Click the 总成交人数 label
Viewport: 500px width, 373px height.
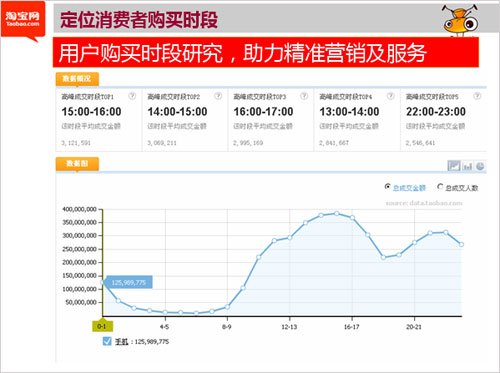coord(462,188)
